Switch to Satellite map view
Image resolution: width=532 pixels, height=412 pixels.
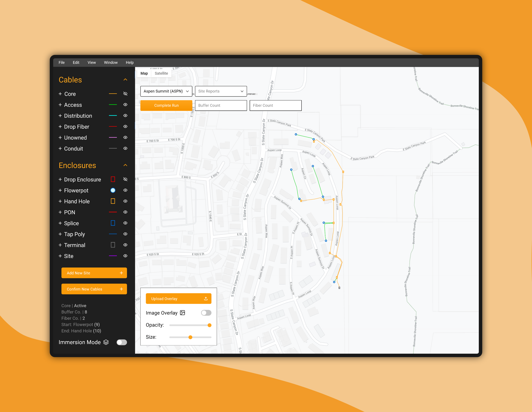pyautogui.click(x=161, y=73)
